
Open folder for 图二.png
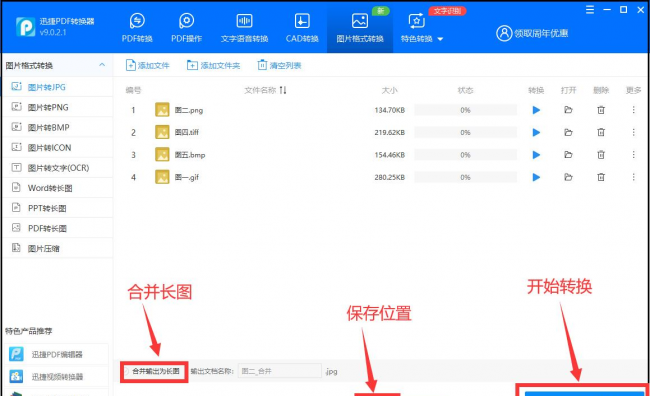pyautogui.click(x=568, y=110)
